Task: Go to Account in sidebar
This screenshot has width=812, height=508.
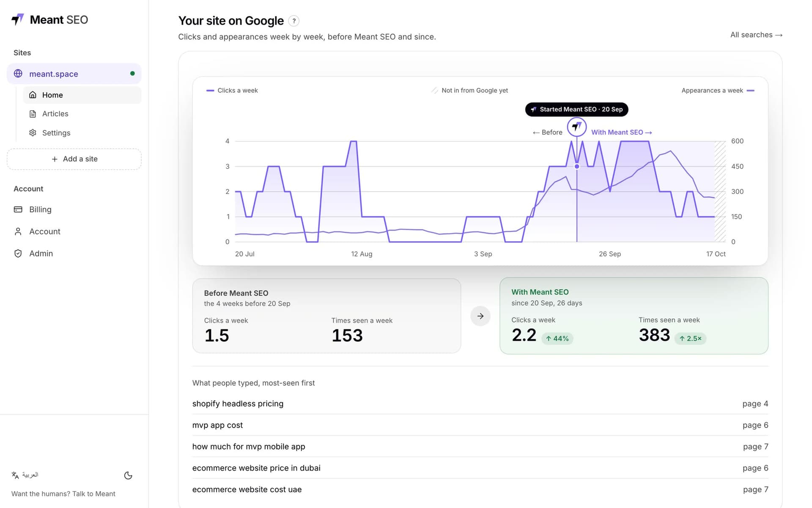Action: point(74,232)
